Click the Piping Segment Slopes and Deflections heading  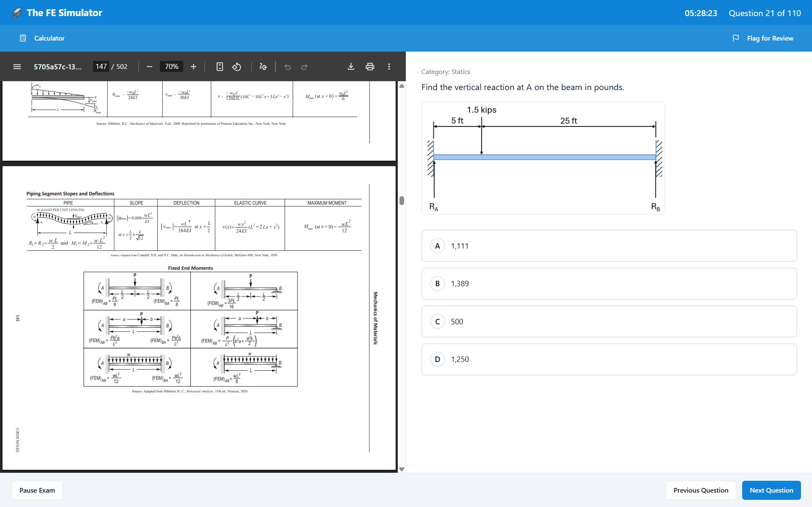tap(70, 194)
